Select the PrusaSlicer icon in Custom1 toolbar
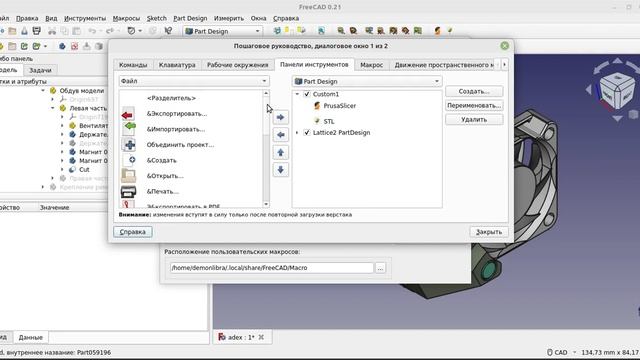Image resolution: width=640 pixels, height=360 pixels. click(x=317, y=106)
